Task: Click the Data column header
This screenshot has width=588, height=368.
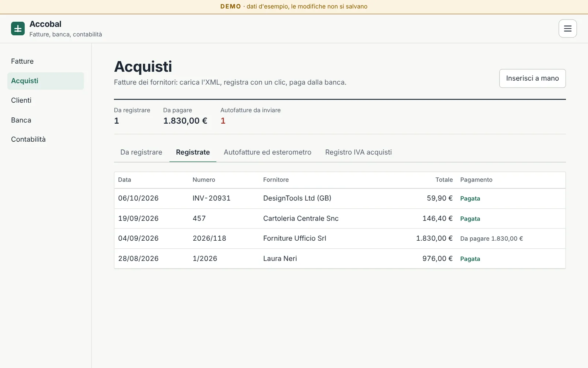Action: click(125, 180)
